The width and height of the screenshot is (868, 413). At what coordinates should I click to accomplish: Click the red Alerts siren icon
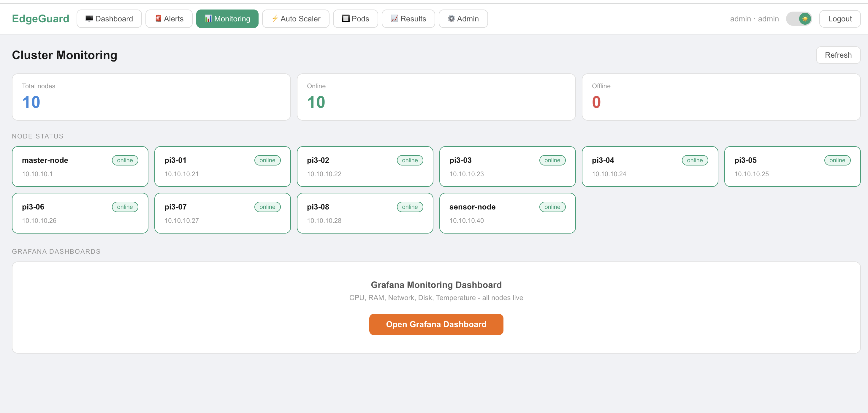pyautogui.click(x=158, y=19)
